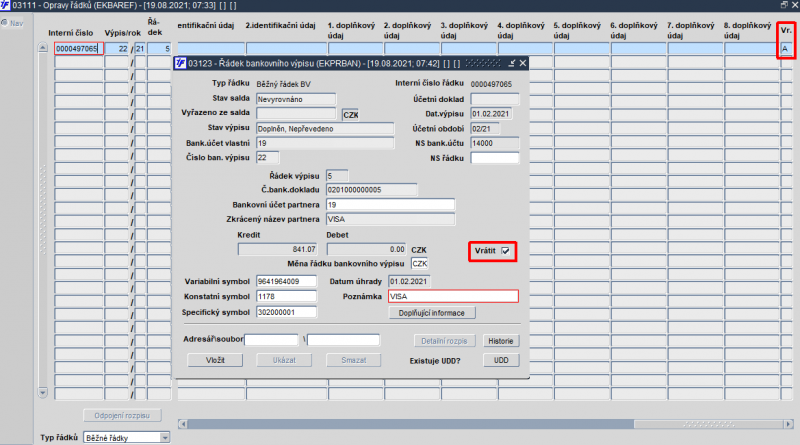
Task: Click the main window title app icon
Action: [x=5, y=5]
